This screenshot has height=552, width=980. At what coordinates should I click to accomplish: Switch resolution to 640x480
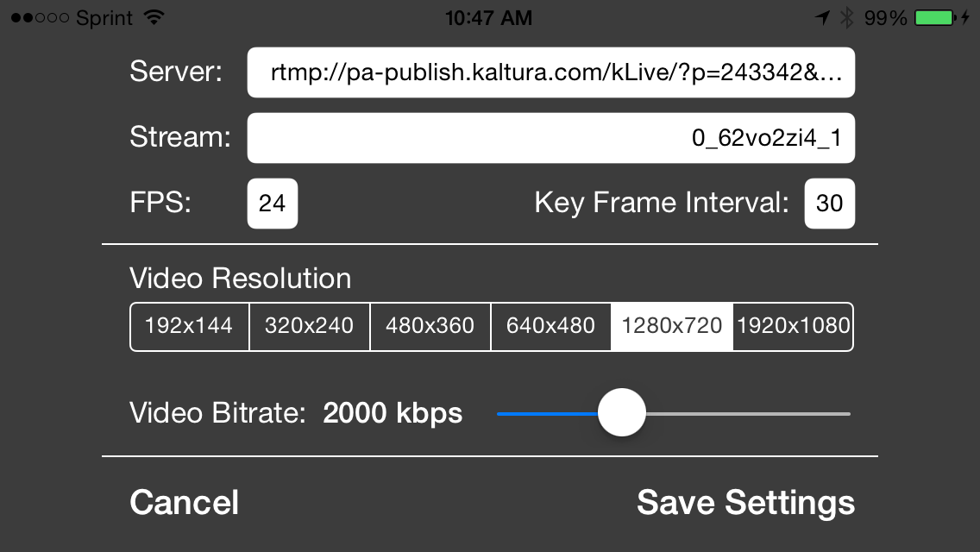point(550,326)
